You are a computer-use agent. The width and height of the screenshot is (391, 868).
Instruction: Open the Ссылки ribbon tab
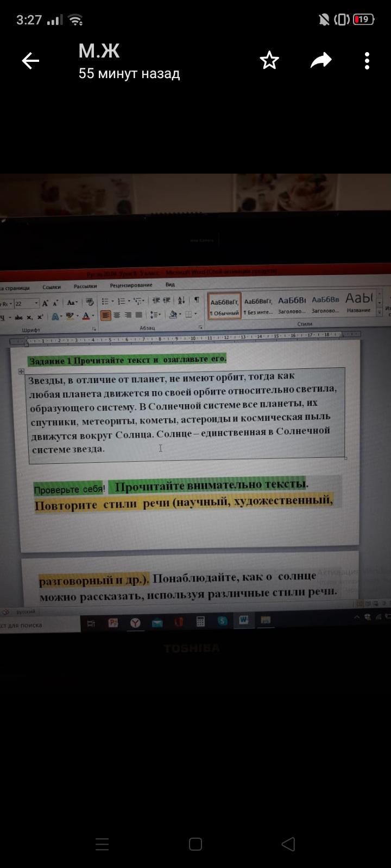click(x=52, y=287)
